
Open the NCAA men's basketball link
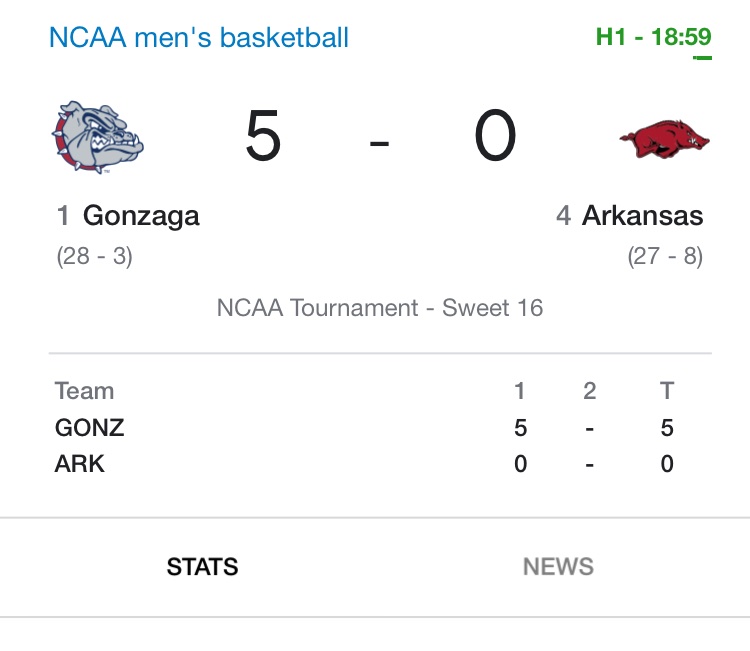tap(199, 38)
